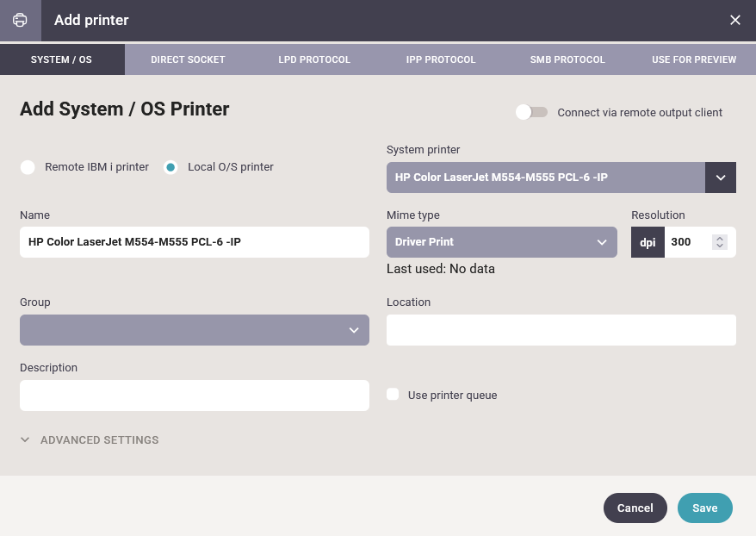The image size is (756, 536).
Task: Go to SMB Protocol tab
Action: tap(567, 59)
